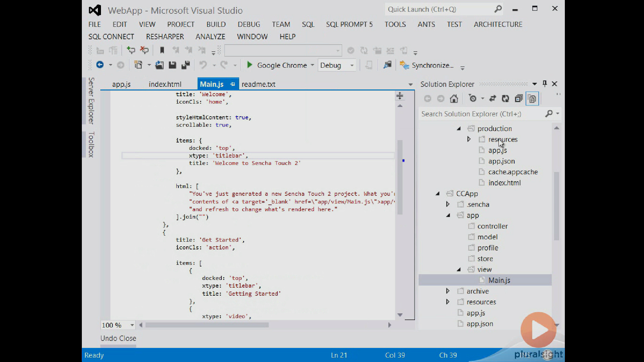Open the DEBUG menu
The width and height of the screenshot is (644, 362).
(249, 24)
